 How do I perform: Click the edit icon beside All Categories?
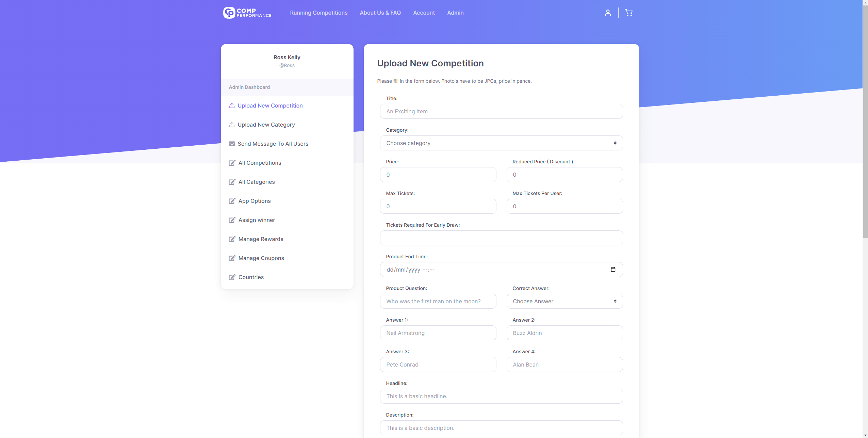point(232,182)
